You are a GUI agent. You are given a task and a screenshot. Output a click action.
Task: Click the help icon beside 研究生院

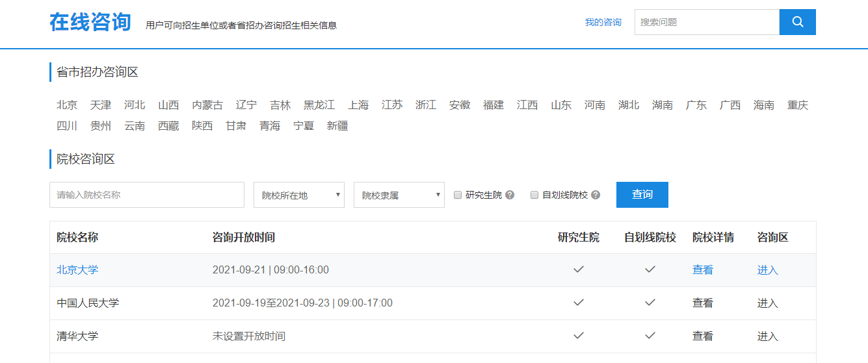[x=510, y=195]
